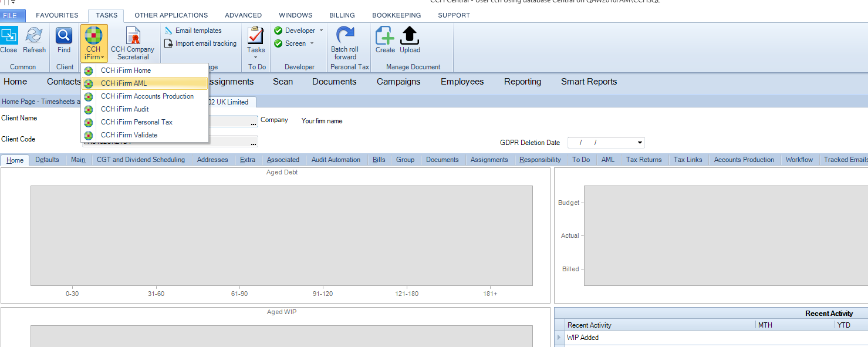Open the Audit Automation tab
The width and height of the screenshot is (868, 347).
coord(336,160)
